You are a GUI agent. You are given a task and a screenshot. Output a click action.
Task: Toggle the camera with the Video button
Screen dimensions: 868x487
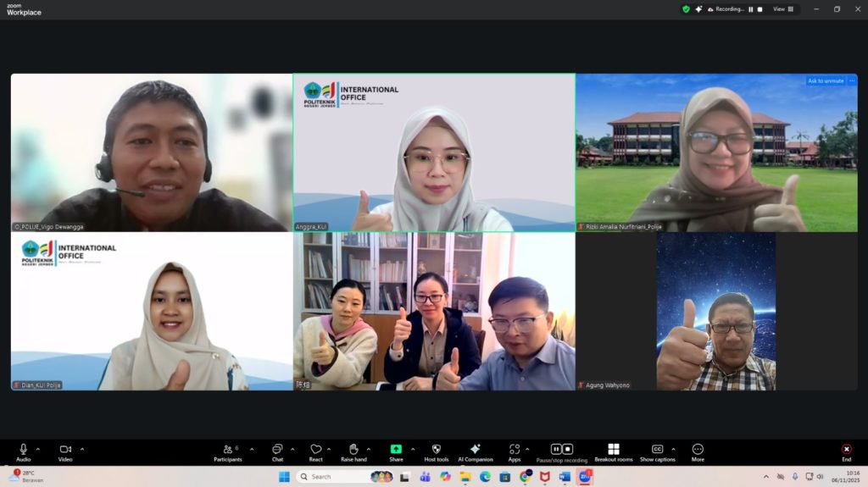(64, 449)
